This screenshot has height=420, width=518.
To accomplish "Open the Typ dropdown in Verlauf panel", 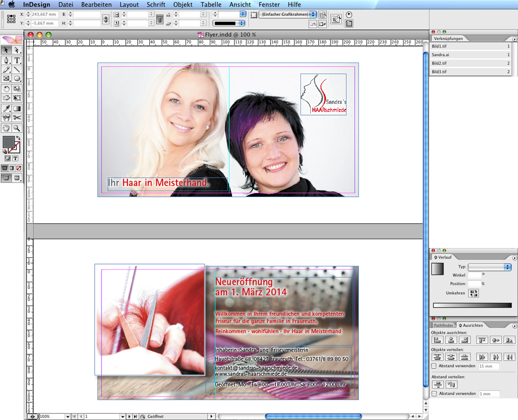I will (489, 267).
